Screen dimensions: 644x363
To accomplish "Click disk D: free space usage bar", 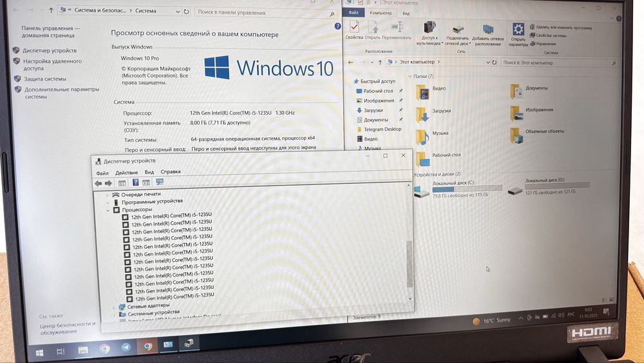I will coord(557,186).
